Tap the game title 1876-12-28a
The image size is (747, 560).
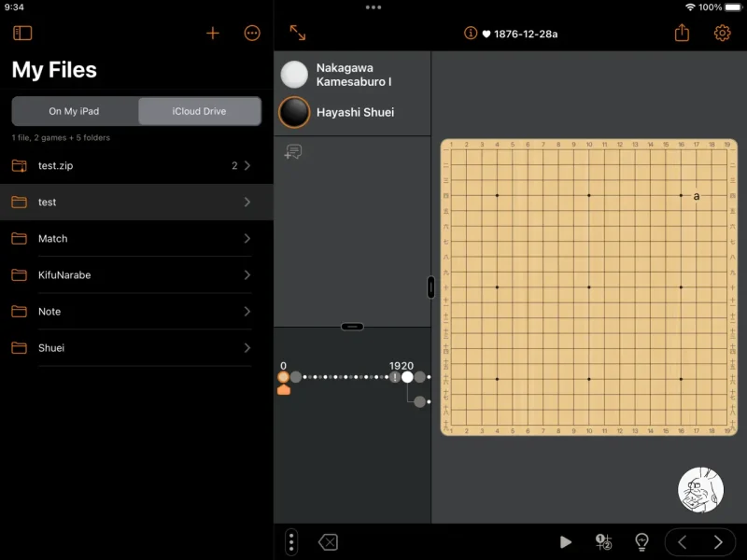click(x=526, y=34)
